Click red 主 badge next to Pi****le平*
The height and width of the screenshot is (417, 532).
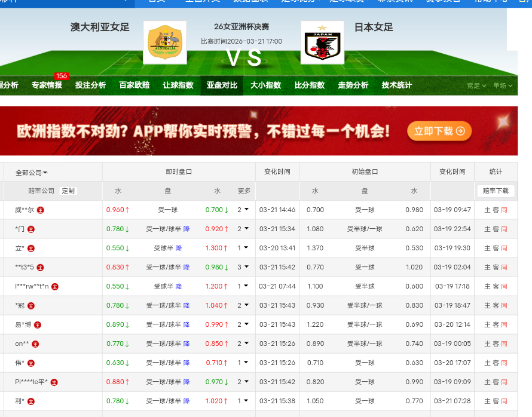point(54,382)
